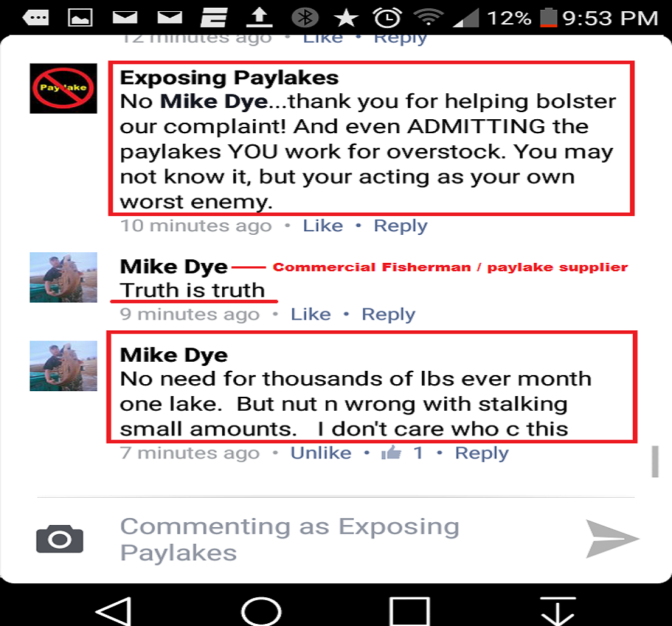Reply to "Truth is truth" comment
This screenshot has width=672, height=626.
pos(388,315)
